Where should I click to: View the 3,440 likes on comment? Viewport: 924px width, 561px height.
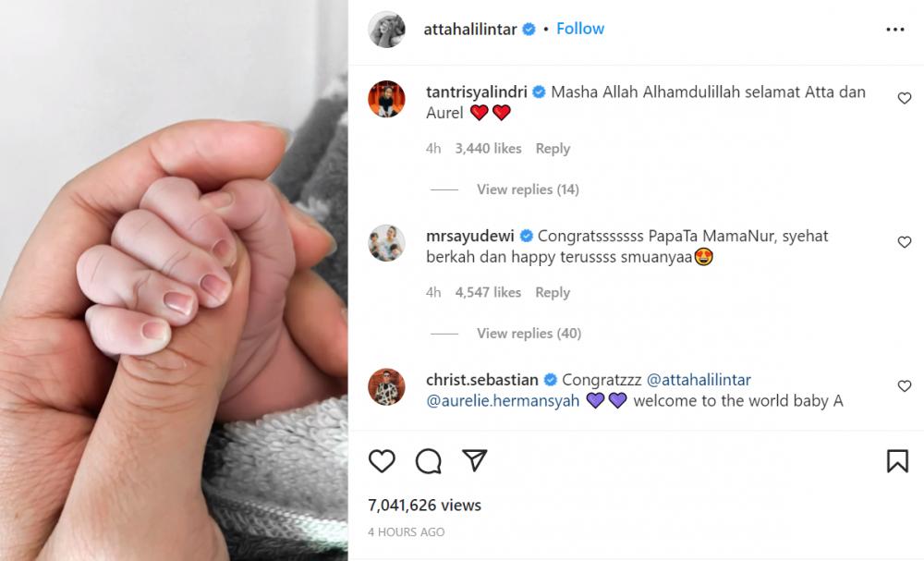[x=488, y=149]
